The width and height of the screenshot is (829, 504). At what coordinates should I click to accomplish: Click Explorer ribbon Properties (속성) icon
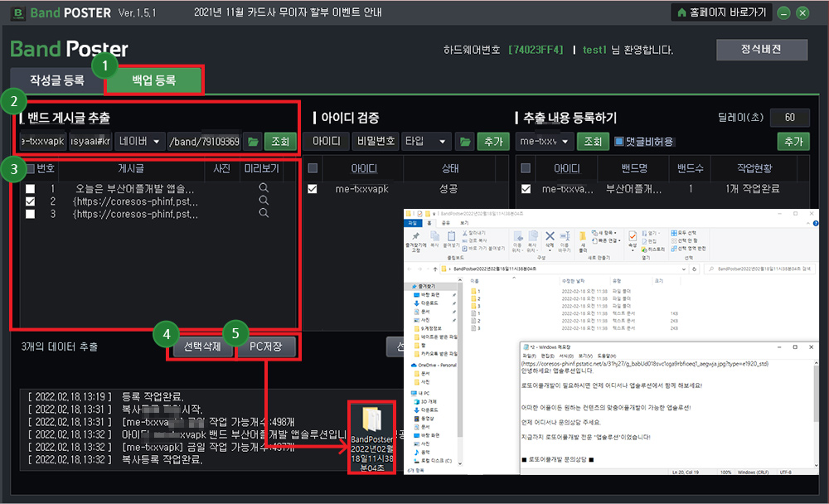coord(633,236)
